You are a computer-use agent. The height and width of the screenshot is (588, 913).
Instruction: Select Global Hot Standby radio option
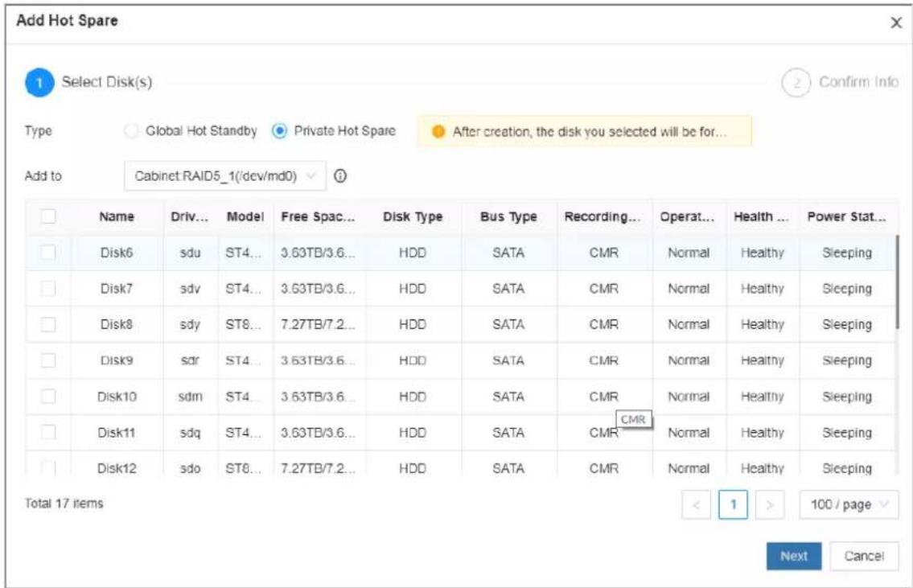click(x=132, y=131)
